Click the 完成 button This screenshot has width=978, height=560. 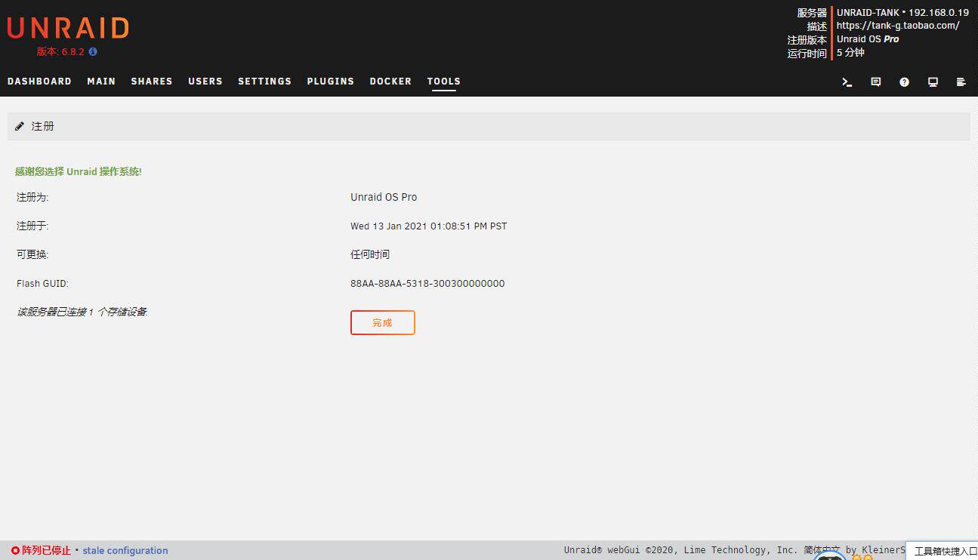(x=383, y=322)
